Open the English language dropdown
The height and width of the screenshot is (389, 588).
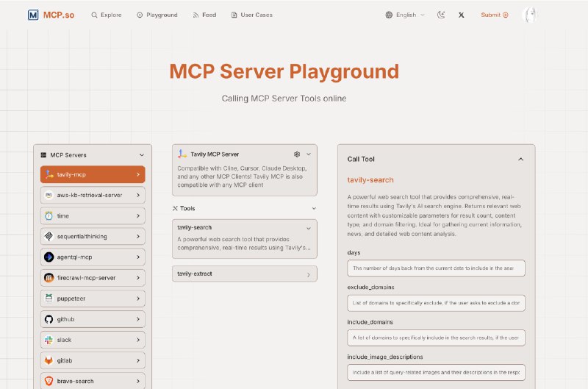pyautogui.click(x=405, y=15)
